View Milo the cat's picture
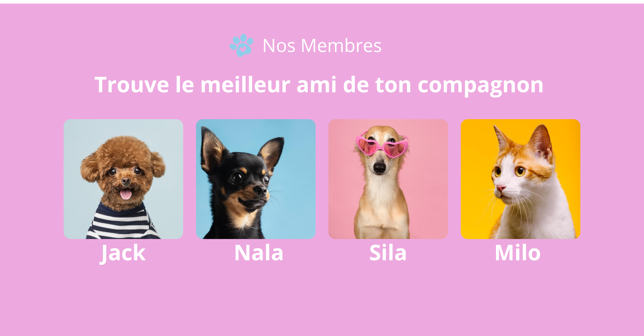Screen dimensions: 644x336 coord(521,179)
